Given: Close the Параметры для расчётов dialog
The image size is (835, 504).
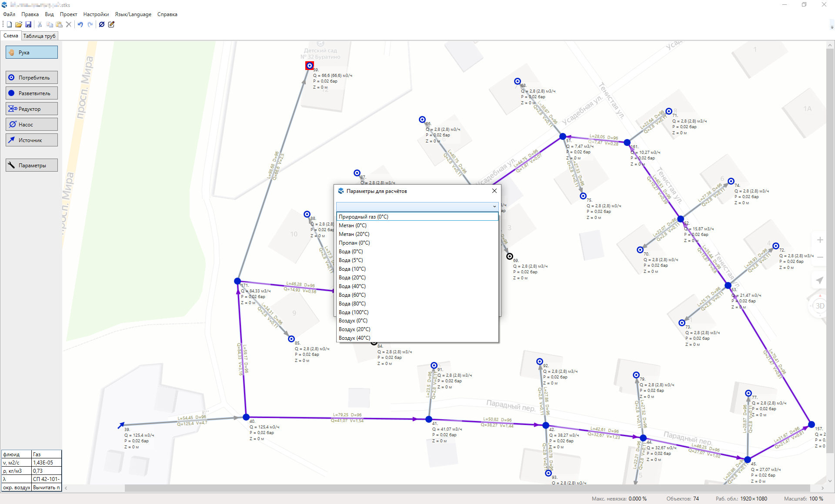Looking at the screenshot, I should [494, 191].
